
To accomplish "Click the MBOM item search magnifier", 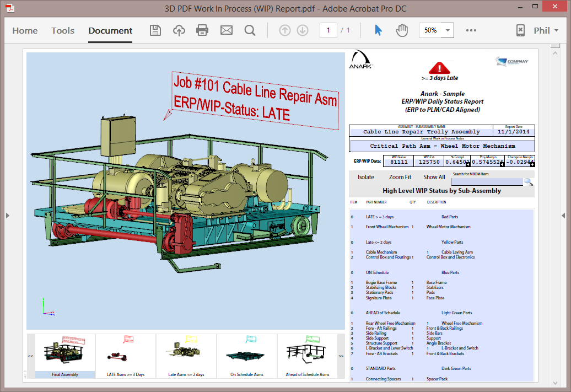I will [x=528, y=181].
